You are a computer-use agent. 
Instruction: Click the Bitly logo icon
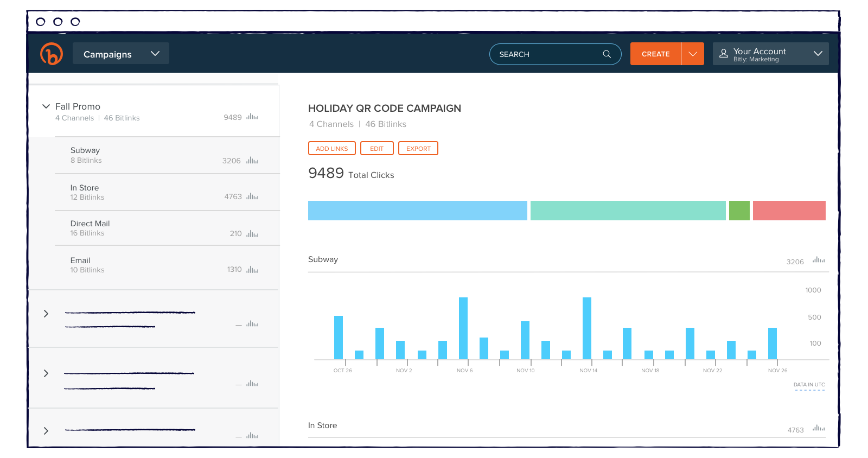click(x=52, y=54)
